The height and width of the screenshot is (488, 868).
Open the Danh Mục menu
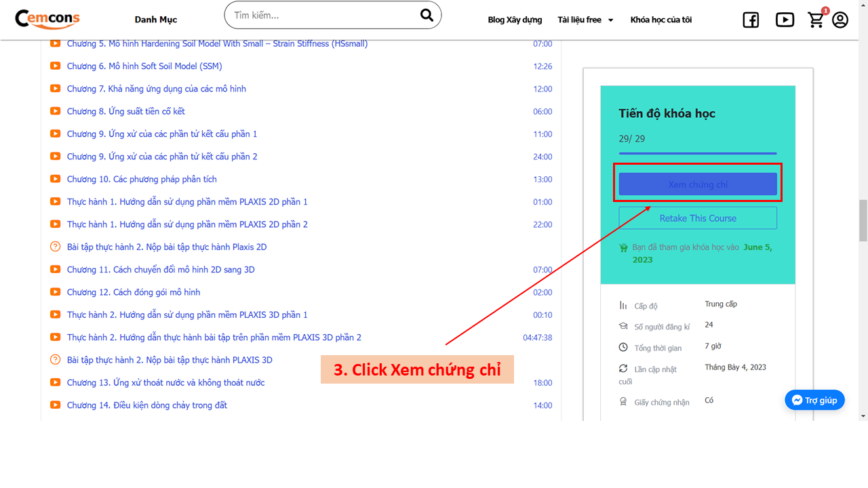click(156, 20)
